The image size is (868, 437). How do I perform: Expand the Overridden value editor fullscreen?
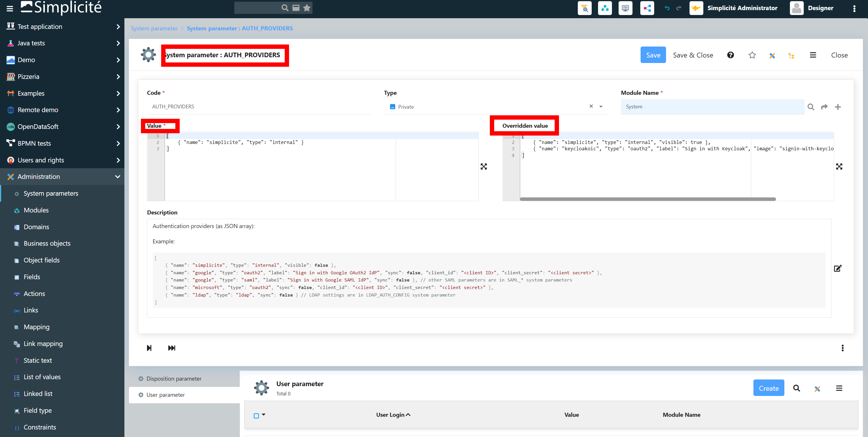point(839,167)
